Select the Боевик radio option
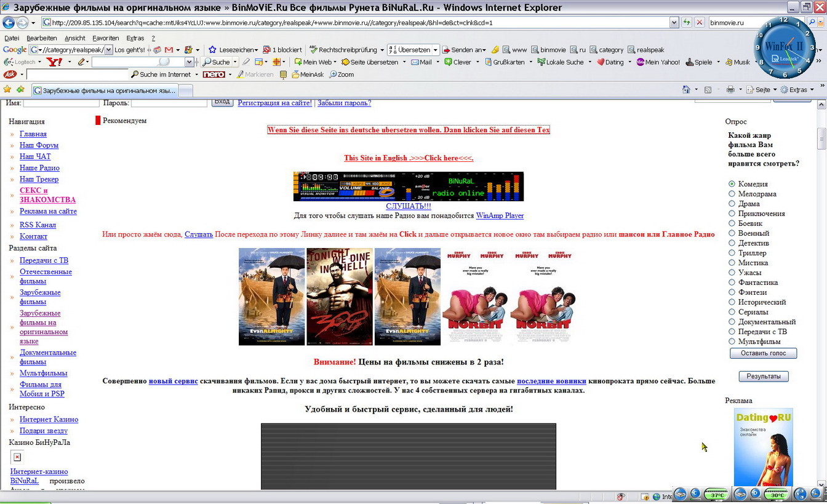This screenshot has width=827, height=504. click(x=732, y=223)
